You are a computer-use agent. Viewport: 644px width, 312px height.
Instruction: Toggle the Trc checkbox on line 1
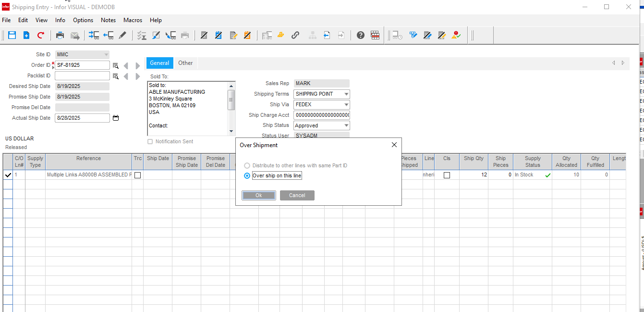click(x=138, y=175)
